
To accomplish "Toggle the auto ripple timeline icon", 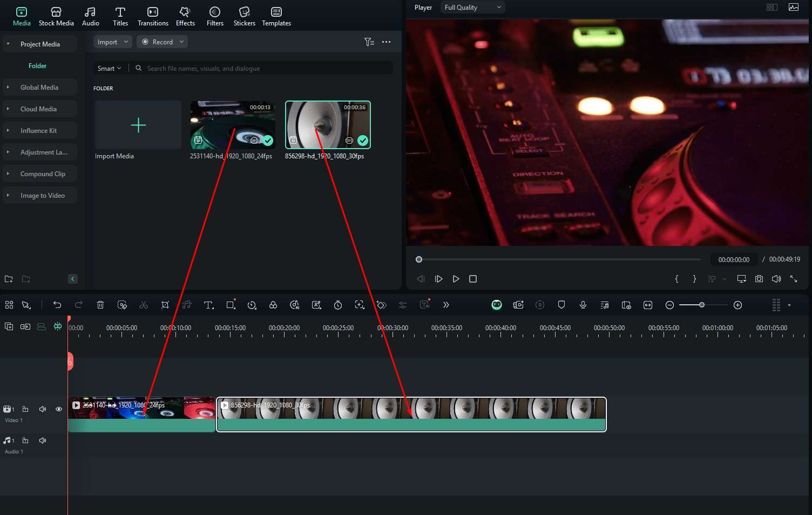I will pos(41,326).
